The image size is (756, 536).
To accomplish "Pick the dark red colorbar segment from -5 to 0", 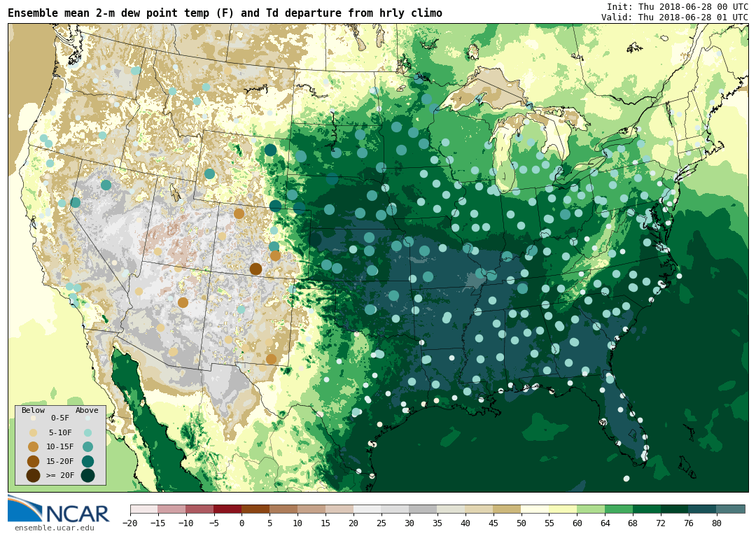I will 228,509.
